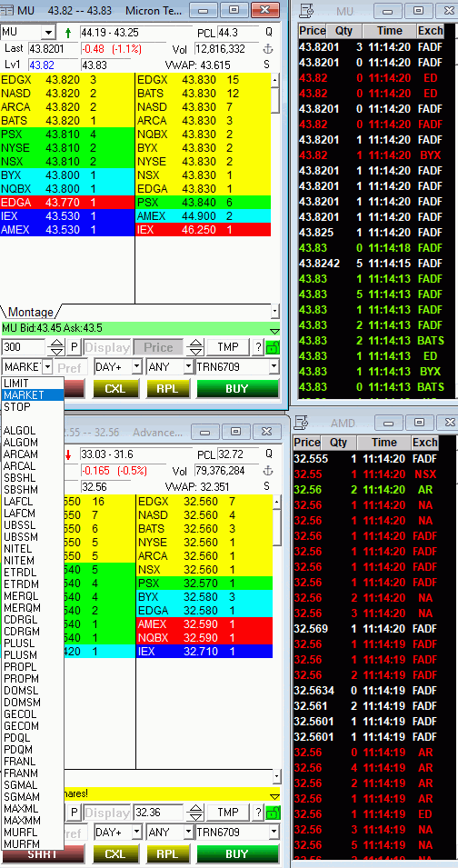458x868 pixels.
Task: Click the question mark button in MU window
Action: point(258,347)
